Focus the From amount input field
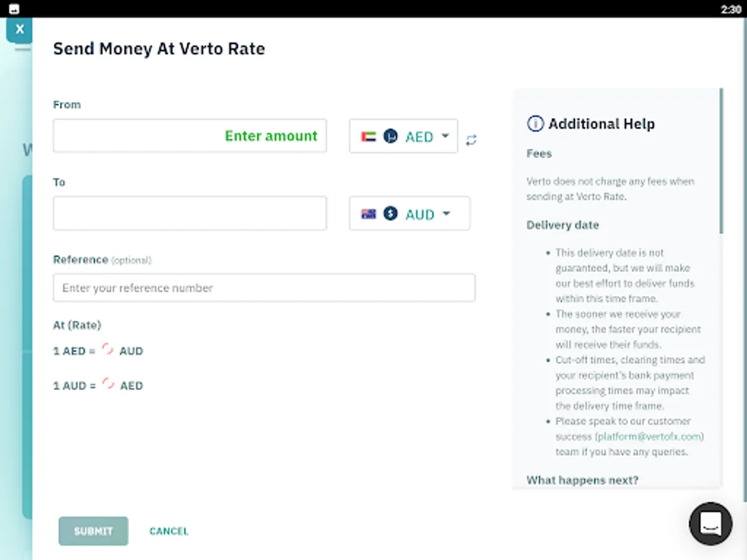This screenshot has height=560, width=747. point(190,136)
